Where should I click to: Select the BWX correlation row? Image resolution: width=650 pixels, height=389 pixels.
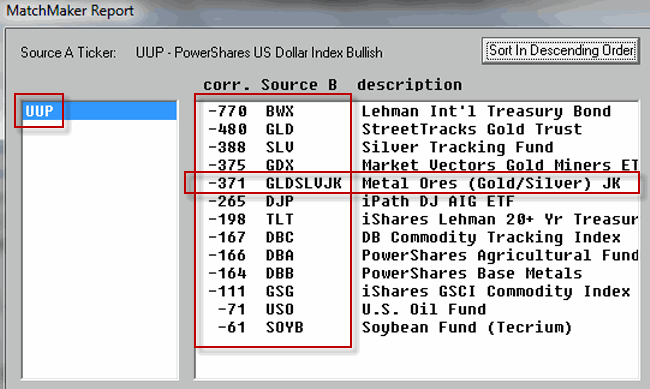417,111
